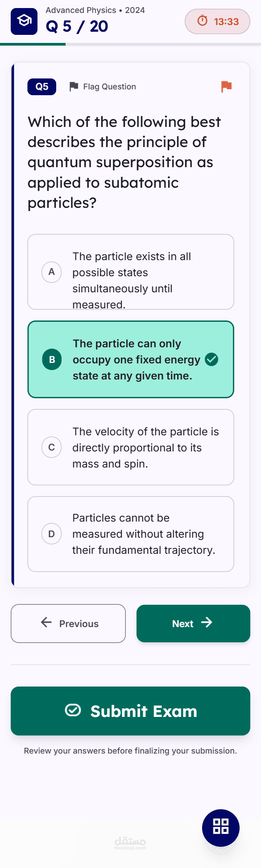Click the checkmark icon on answer B

211,359
